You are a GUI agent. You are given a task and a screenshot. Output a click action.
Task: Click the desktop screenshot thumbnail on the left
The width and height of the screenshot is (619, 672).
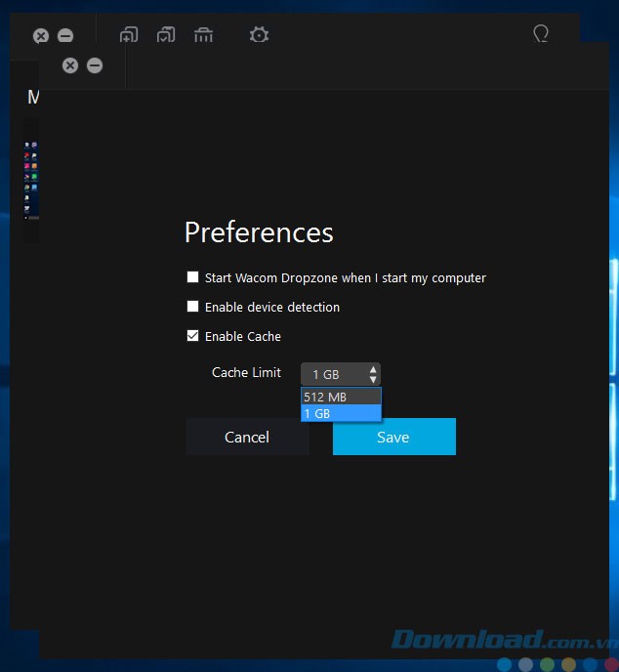coord(31,180)
